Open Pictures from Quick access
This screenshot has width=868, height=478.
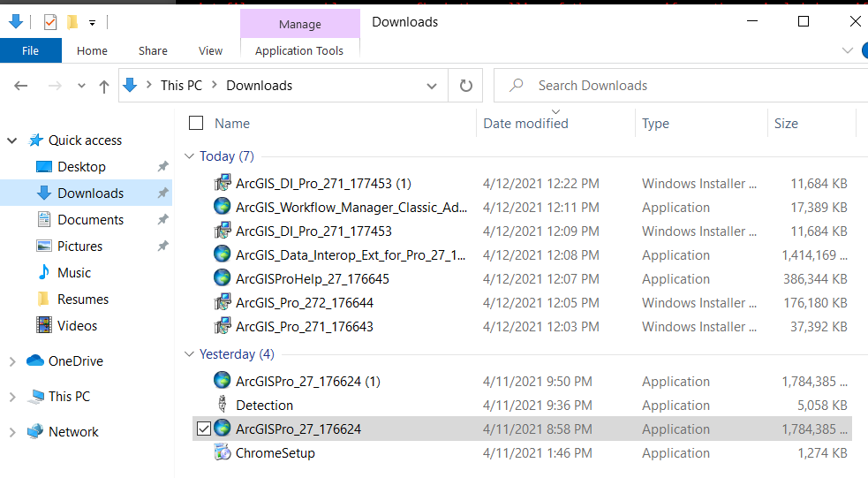[x=79, y=247]
